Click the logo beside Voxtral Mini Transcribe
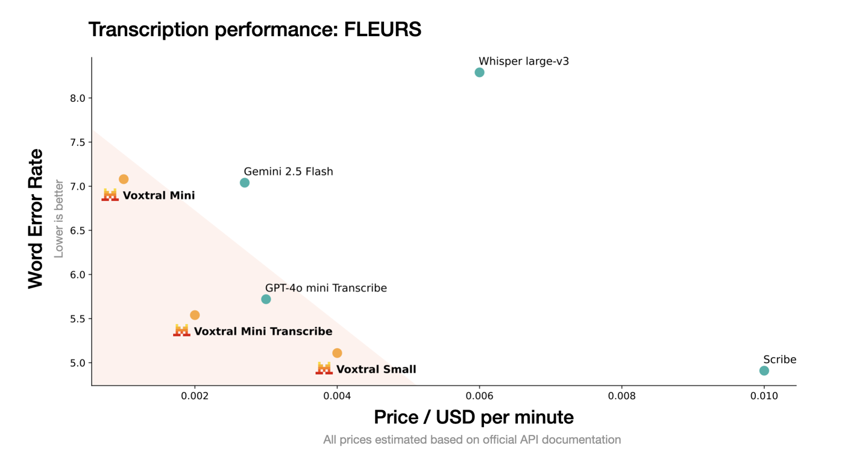Image resolution: width=868 pixels, height=468 pixels. 181,330
